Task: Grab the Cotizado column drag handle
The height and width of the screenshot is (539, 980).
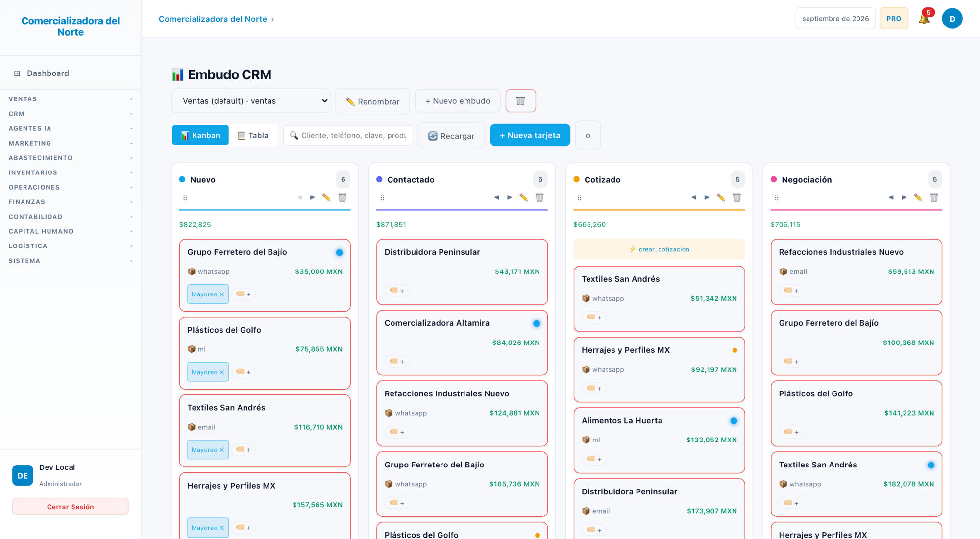Action: [x=579, y=197]
